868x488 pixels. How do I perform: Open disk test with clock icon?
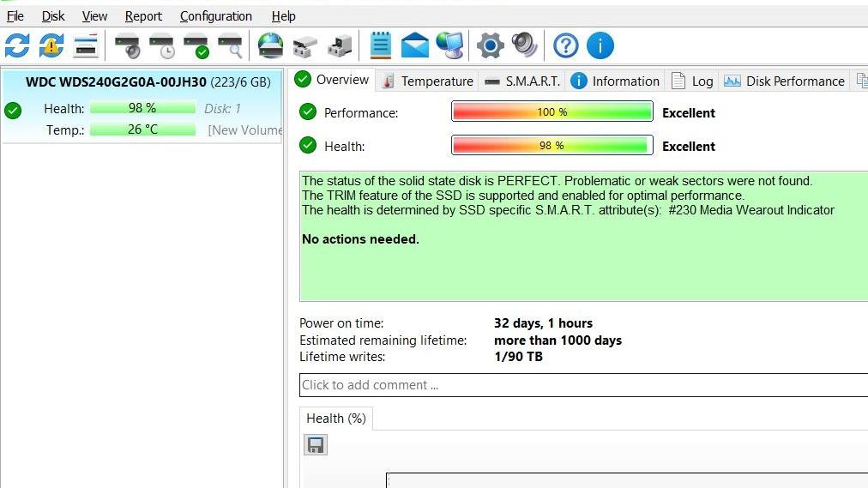click(x=162, y=45)
